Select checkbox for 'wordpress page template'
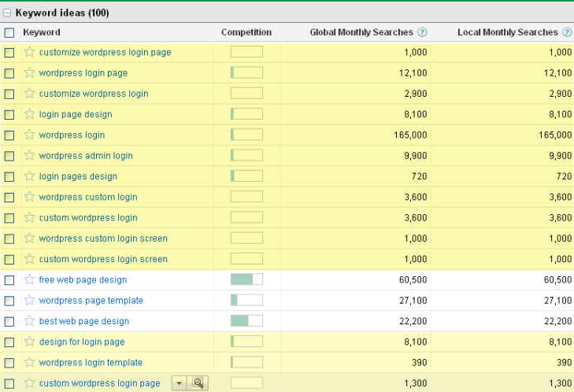This screenshot has width=574, height=392. (9, 301)
